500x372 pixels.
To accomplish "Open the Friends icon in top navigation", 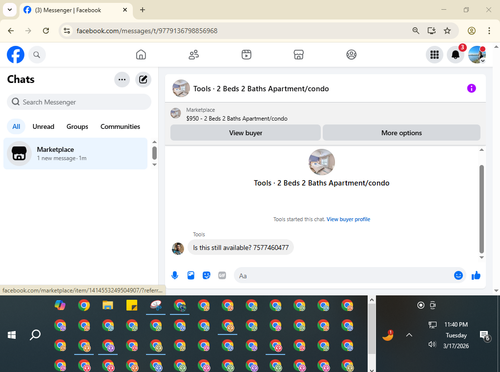I will coord(194,54).
